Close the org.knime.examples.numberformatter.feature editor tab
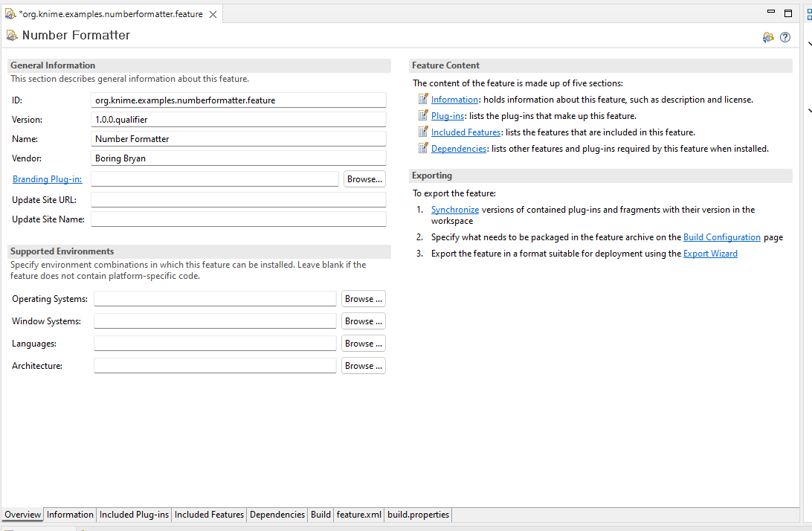 point(213,15)
